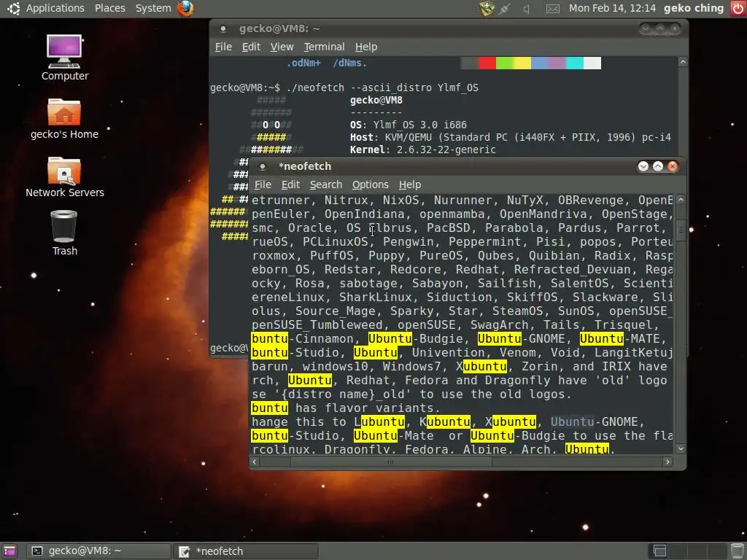Click the word Peppermint in editor
Viewport: 747px width, 560px height.
485,242
